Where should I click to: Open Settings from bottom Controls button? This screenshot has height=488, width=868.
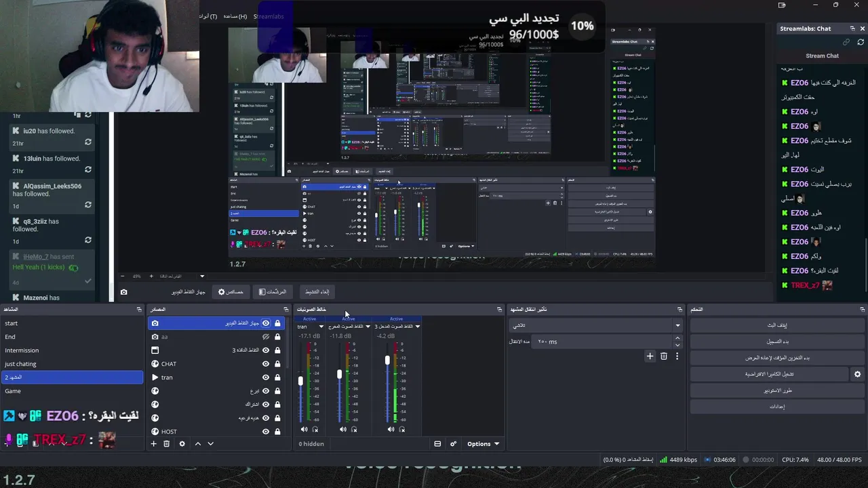click(776, 407)
